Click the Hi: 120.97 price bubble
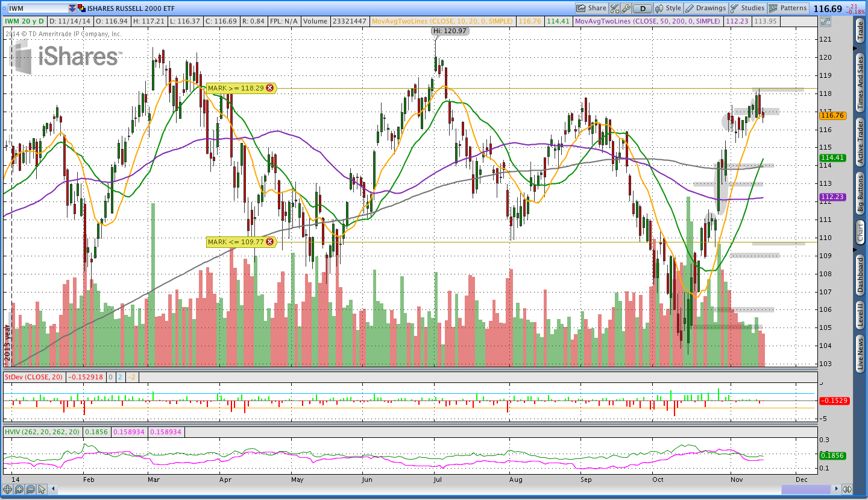This screenshot has width=868, height=500. (450, 30)
